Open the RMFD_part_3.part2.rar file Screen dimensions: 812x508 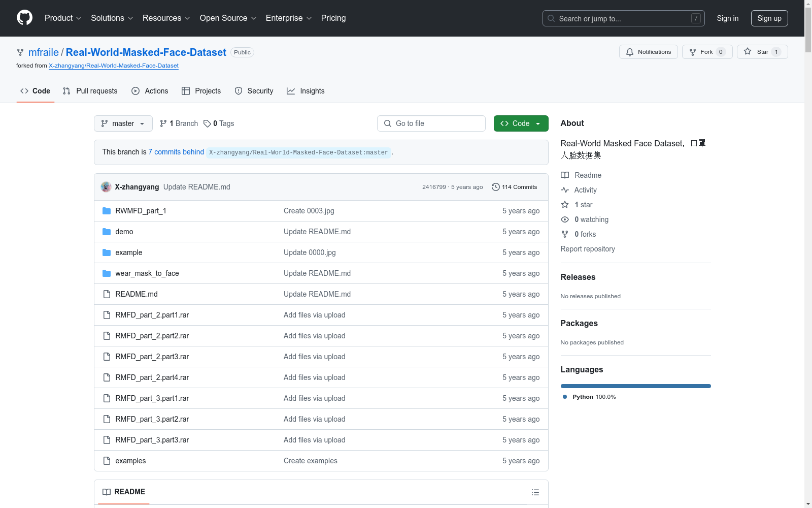152,419
